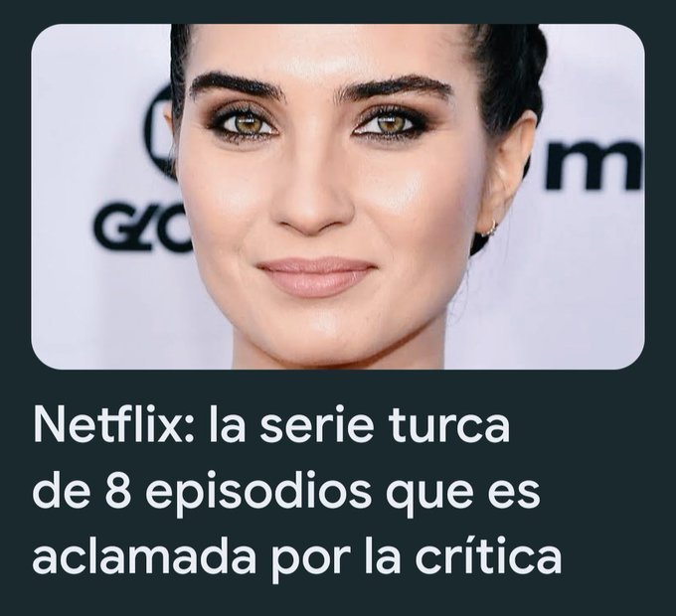This screenshot has height=616, width=676.
Task: Click the small gold hoop earring
Action: click(x=489, y=228)
